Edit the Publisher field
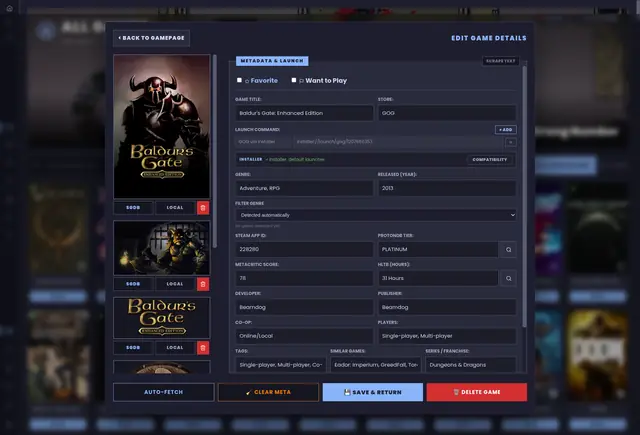Image resolution: width=640 pixels, height=435 pixels. (x=447, y=307)
